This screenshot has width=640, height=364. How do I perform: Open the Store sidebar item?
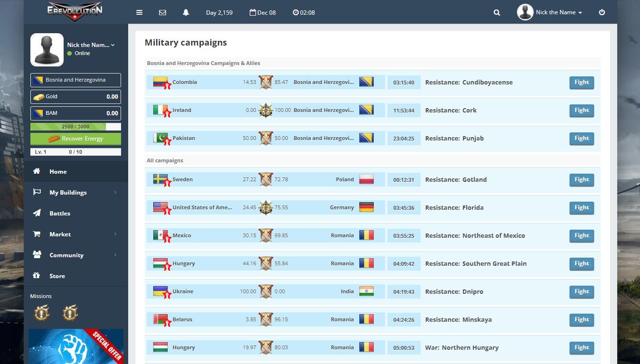click(x=57, y=276)
